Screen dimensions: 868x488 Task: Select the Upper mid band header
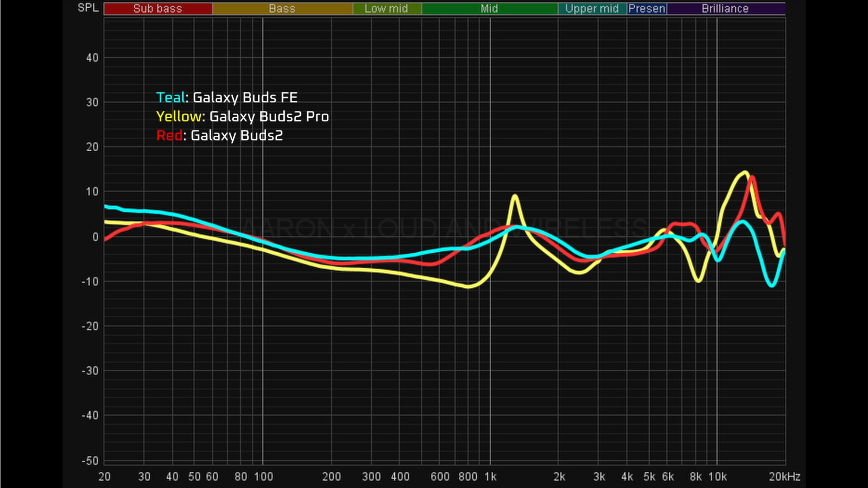(x=592, y=9)
